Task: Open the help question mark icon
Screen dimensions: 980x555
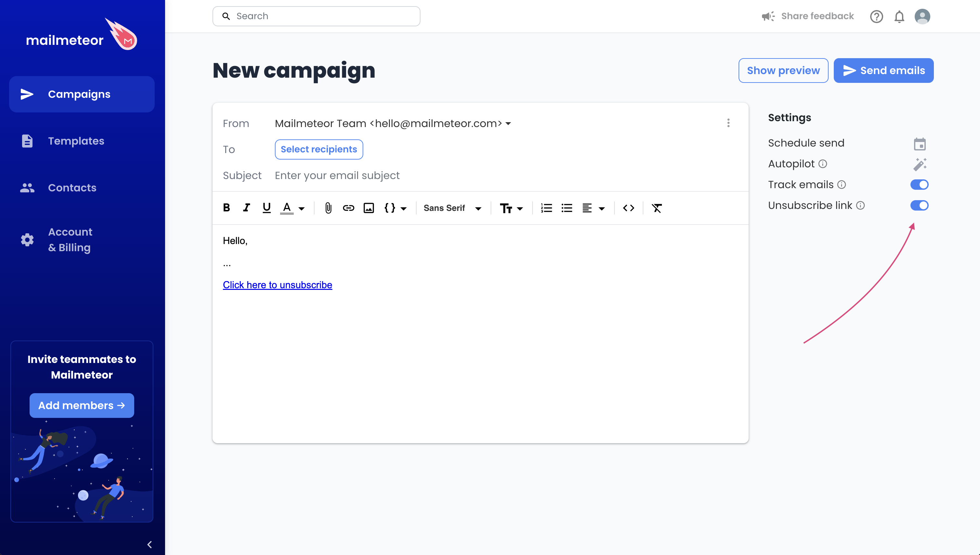Action: [876, 16]
